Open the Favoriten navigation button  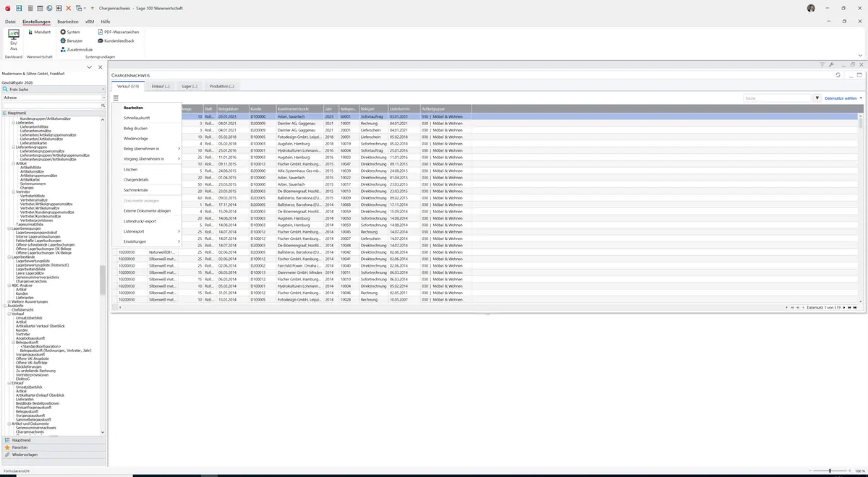coord(54,447)
